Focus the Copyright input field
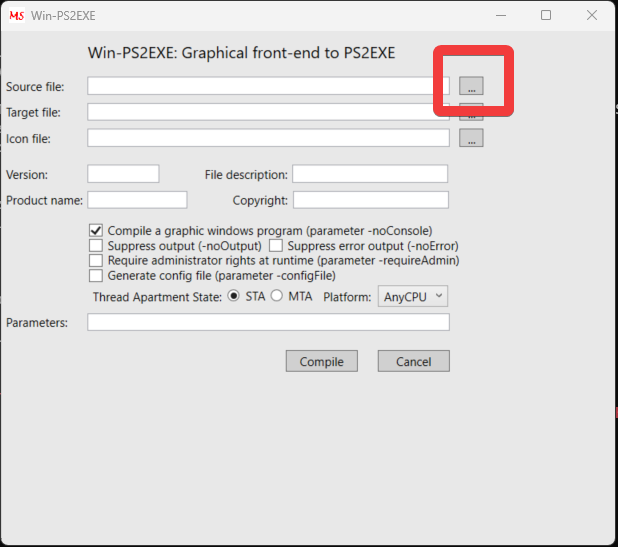618x547 pixels. (x=371, y=200)
